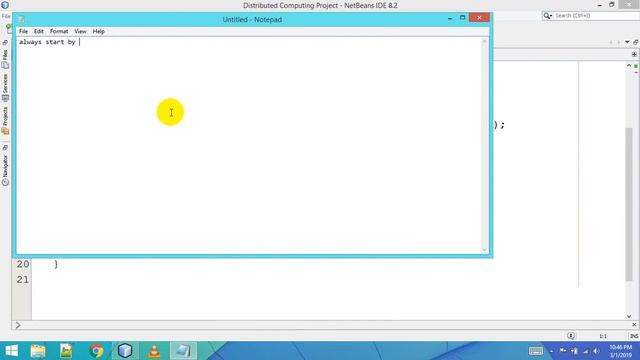The height and width of the screenshot is (360, 640).
Task: Open the image viewer taskbar icon
Action: [66, 351]
